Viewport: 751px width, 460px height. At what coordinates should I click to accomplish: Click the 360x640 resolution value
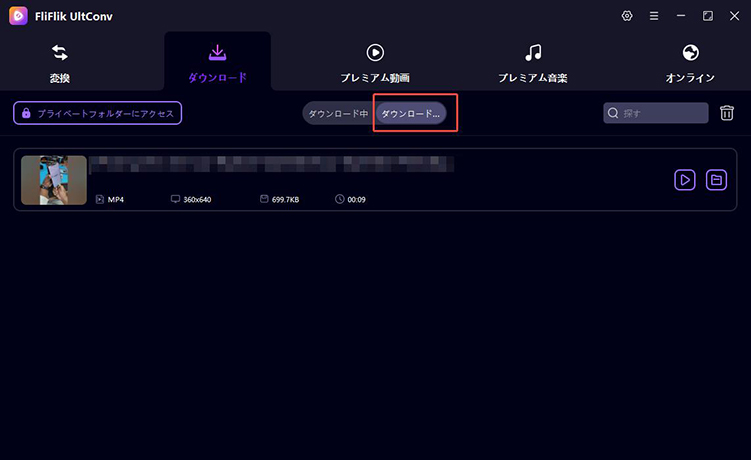click(197, 199)
